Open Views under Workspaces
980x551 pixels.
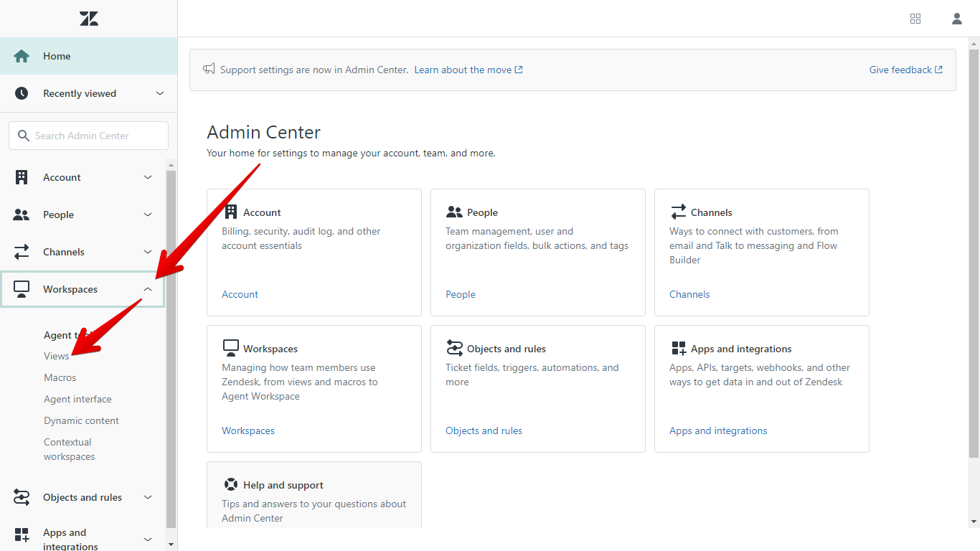coord(57,356)
